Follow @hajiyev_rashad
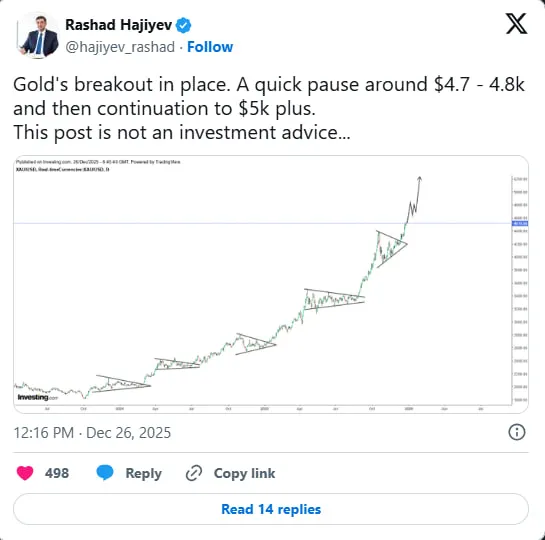 pyautogui.click(x=210, y=47)
